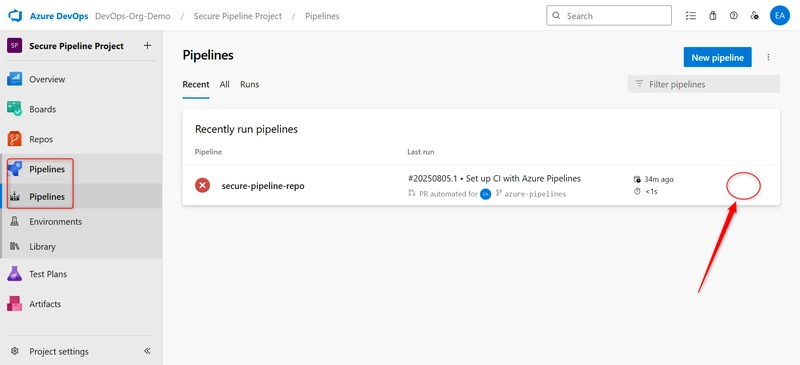Open Secure Pipeline Project breadcrumb
800x365 pixels.
click(x=238, y=16)
